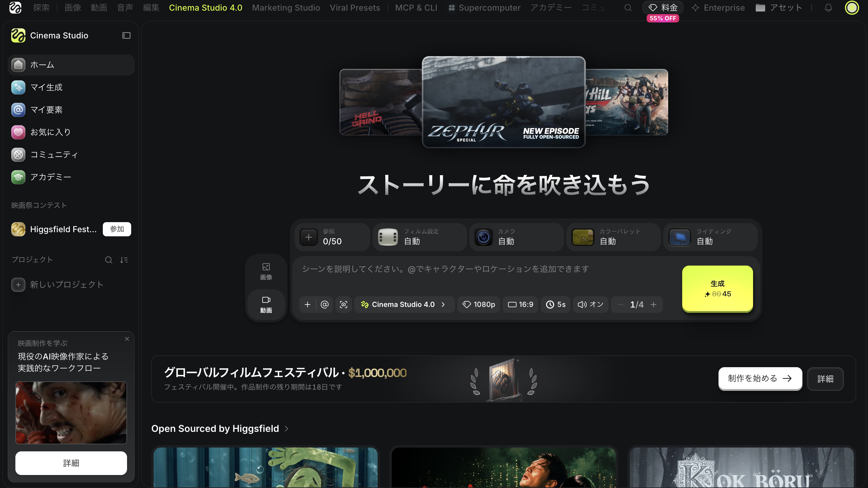
Task: Change the 1080p resolution option
Action: pos(479,305)
